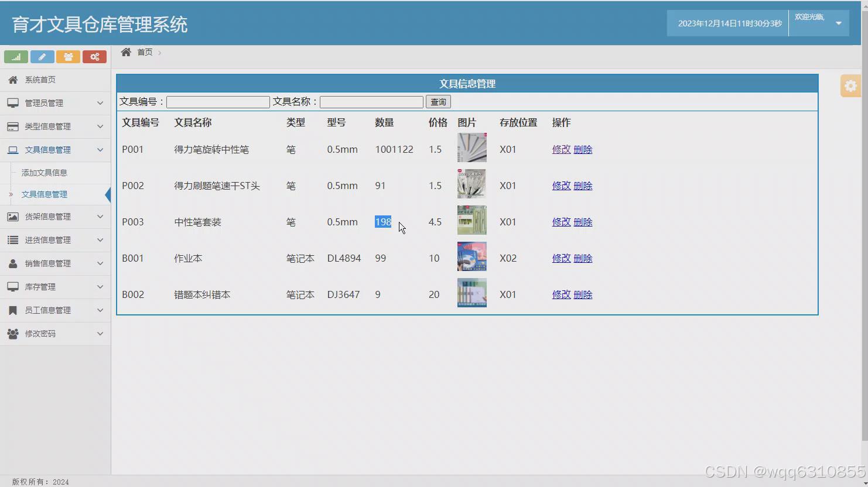
Task: Click the red gears settings icon
Action: point(95,56)
